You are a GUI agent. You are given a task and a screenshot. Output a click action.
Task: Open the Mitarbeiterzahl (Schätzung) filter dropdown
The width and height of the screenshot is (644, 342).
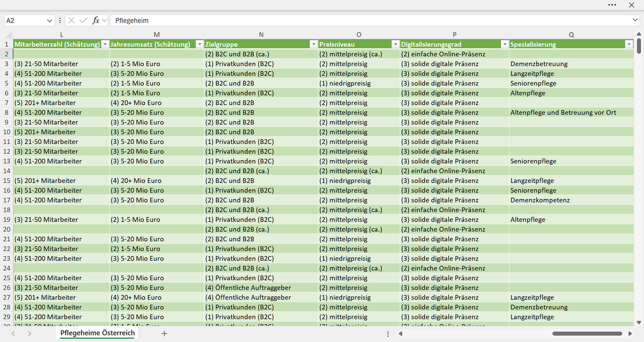[x=105, y=45]
